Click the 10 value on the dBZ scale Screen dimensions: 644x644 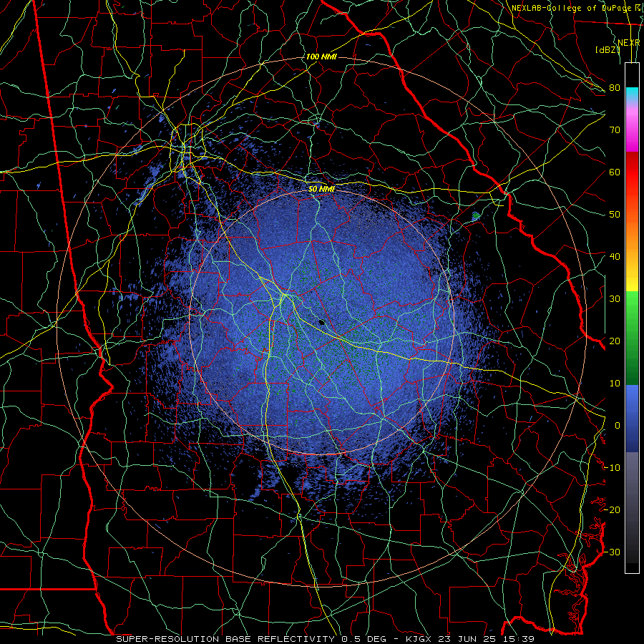[615, 384]
